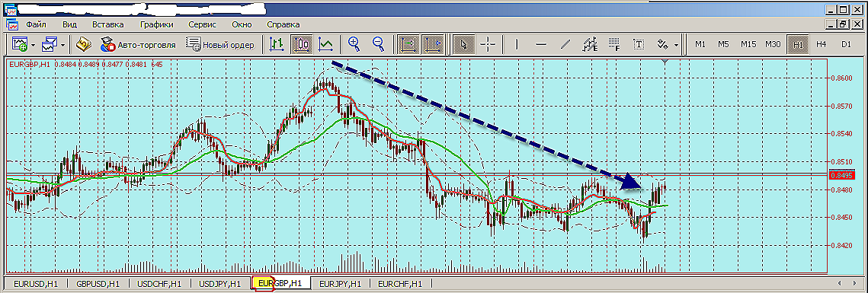This screenshot has width=868, height=293.
Task: Switch chart to line chart style
Action: [326, 45]
